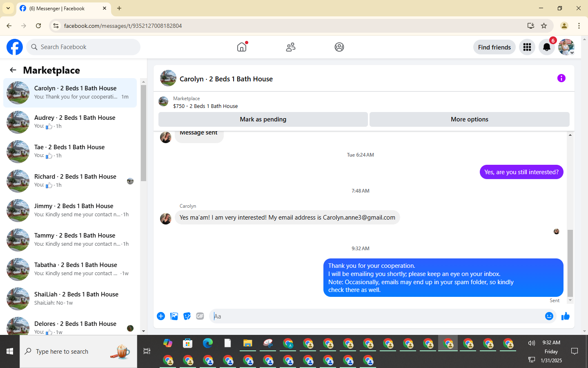This screenshot has height=368, width=588.
Task: Open More options for the listing
Action: click(x=470, y=119)
